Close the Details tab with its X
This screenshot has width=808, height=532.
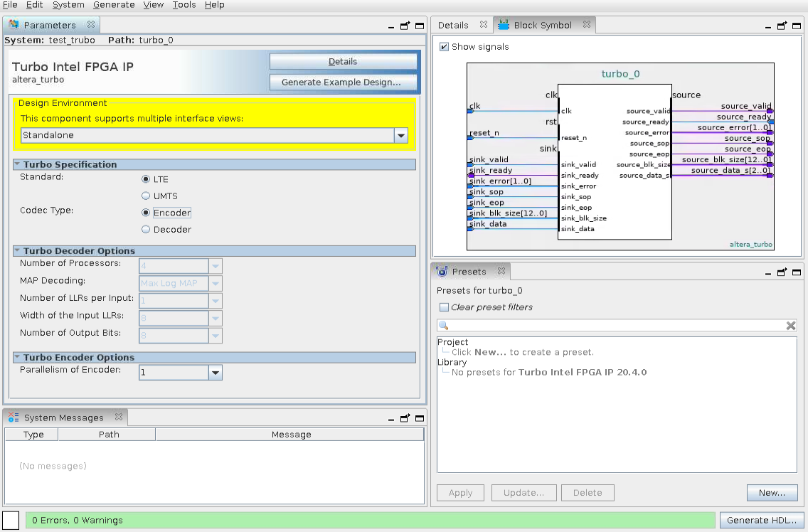pos(483,24)
